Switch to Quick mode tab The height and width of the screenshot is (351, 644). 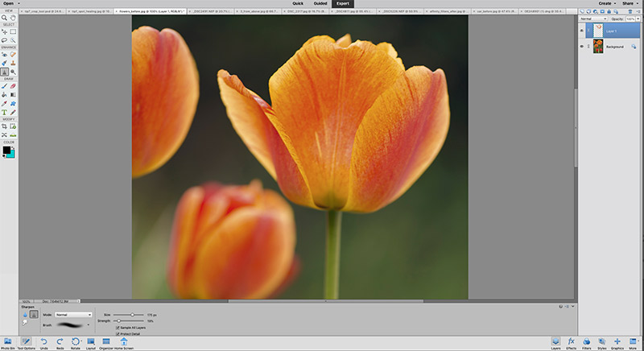click(298, 3)
